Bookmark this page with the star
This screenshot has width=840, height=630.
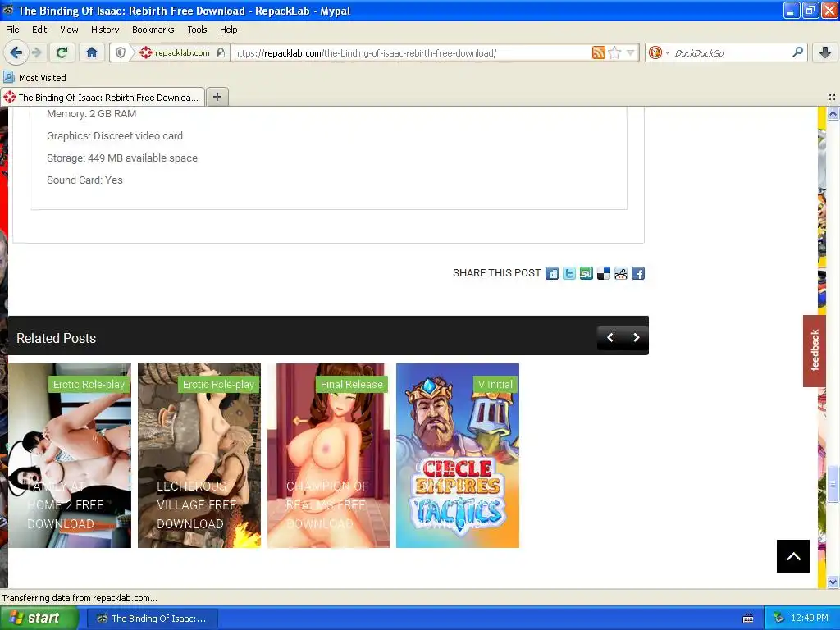[x=614, y=52]
